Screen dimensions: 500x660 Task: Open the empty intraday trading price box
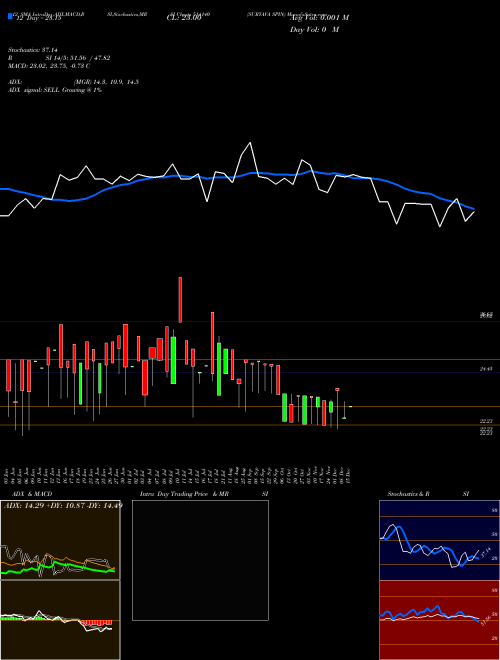[x=200, y=560]
